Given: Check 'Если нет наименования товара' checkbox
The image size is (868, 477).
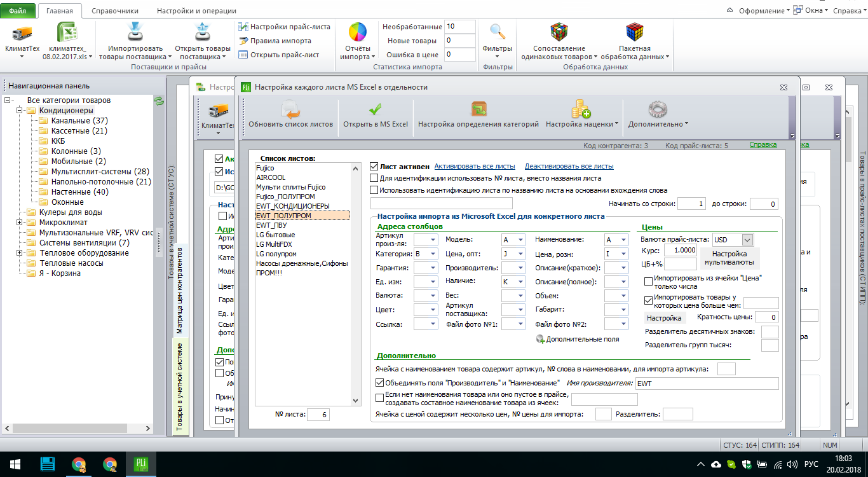Looking at the screenshot, I should pos(379,397).
